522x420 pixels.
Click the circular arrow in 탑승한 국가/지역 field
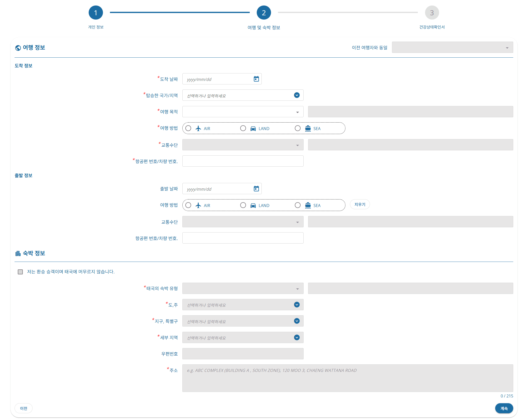(x=297, y=95)
